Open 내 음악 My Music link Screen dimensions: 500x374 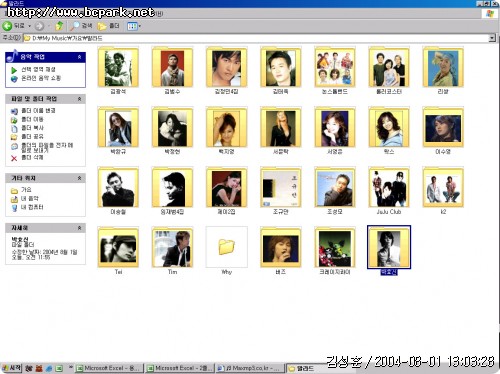click(x=25, y=199)
